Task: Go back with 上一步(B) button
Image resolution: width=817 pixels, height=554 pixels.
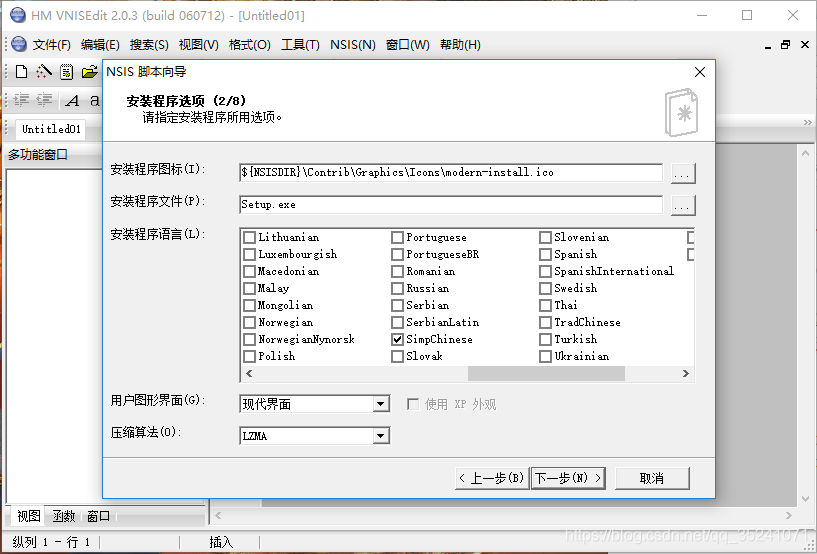Action: (492, 478)
